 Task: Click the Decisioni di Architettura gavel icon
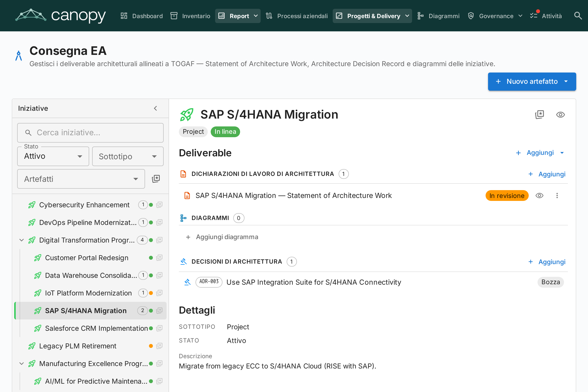click(184, 261)
